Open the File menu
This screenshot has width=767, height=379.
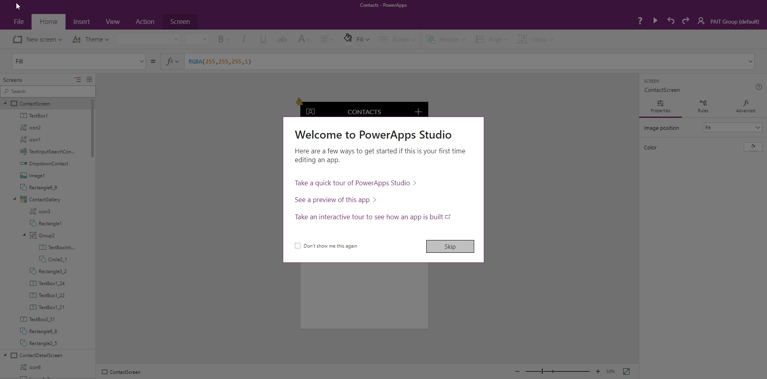pyautogui.click(x=19, y=22)
